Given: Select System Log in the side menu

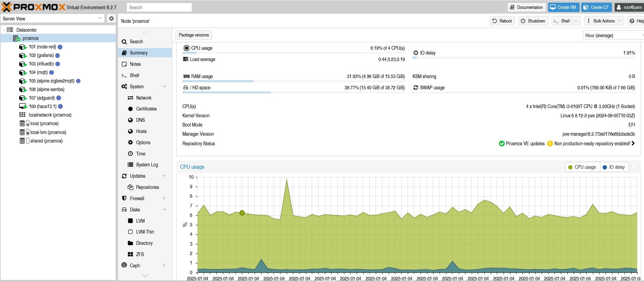Looking at the screenshot, I should click(x=147, y=165).
